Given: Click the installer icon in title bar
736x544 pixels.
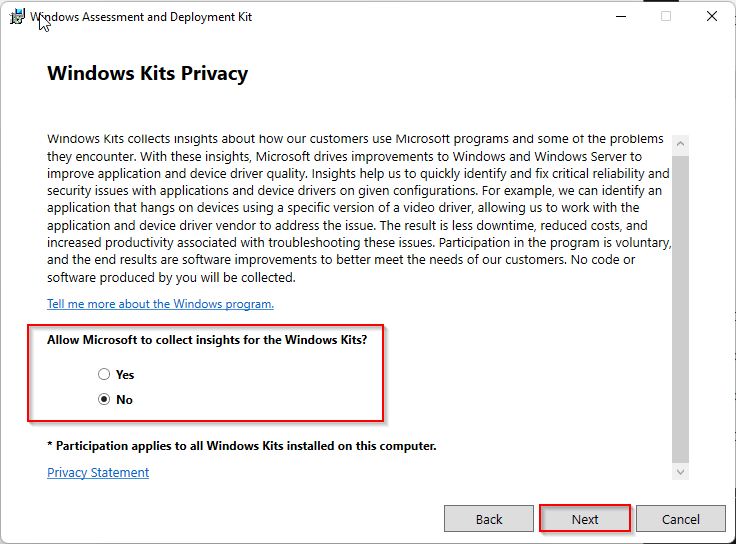Looking at the screenshot, I should click(x=17, y=17).
